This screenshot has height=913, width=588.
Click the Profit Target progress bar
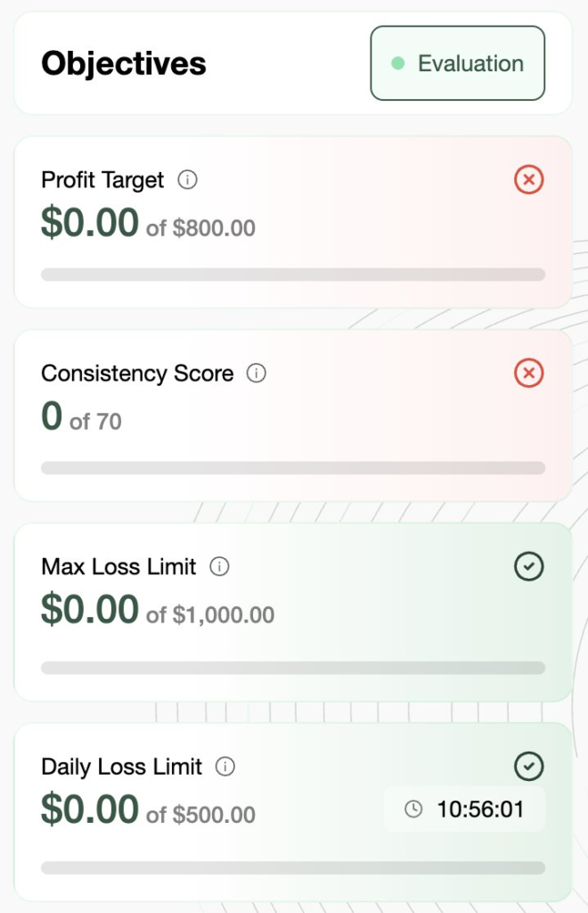pos(293,275)
